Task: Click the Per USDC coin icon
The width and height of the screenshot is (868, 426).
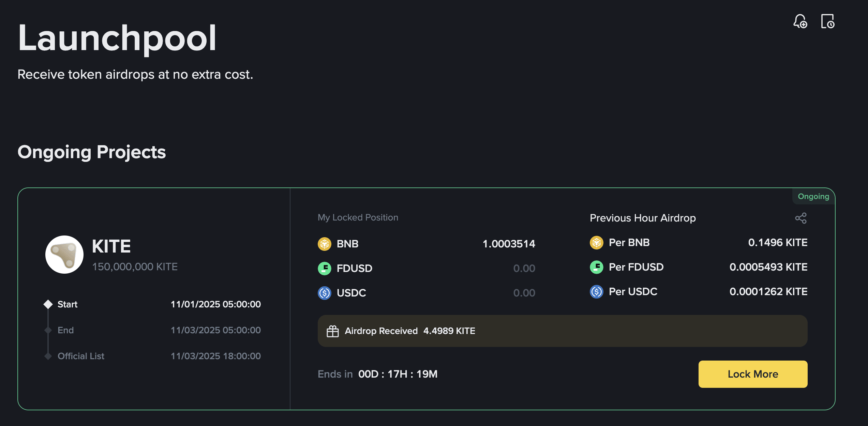Action: 597,292
